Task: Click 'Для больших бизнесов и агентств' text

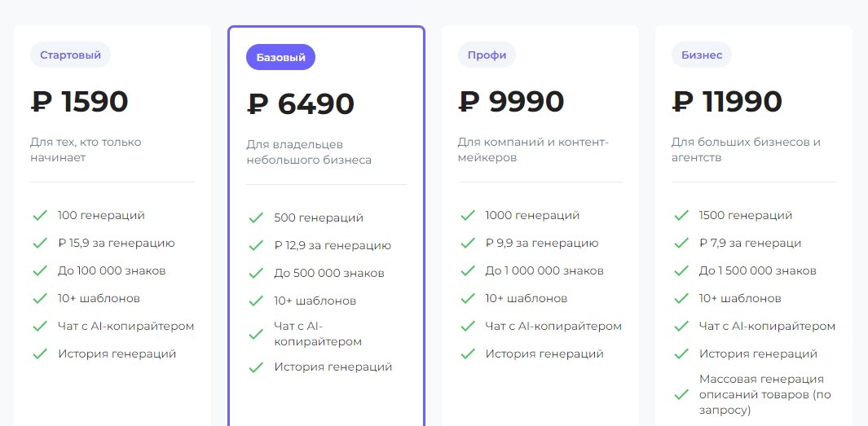Action: (x=746, y=150)
